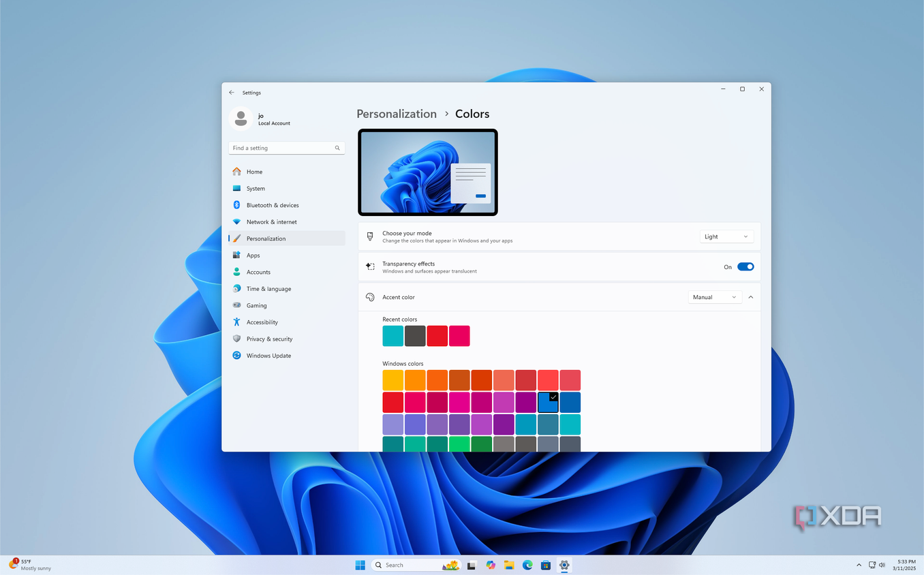Click the Colors page title
The height and width of the screenshot is (575, 924).
pos(472,114)
